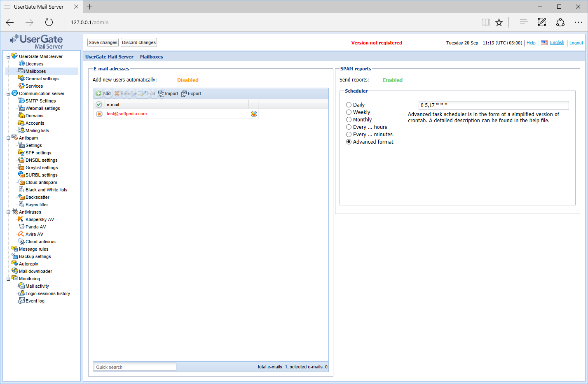The width and height of the screenshot is (588, 384).
Task: Click the Save changes button
Action: tap(103, 42)
